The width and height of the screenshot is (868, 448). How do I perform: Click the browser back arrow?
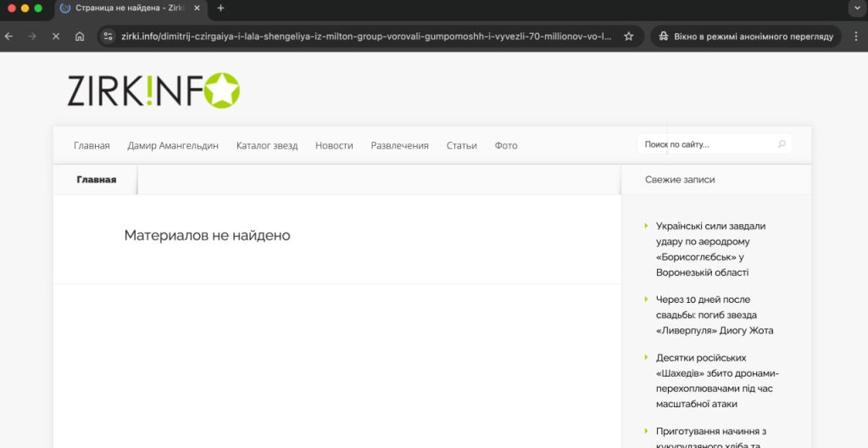coord(8,36)
